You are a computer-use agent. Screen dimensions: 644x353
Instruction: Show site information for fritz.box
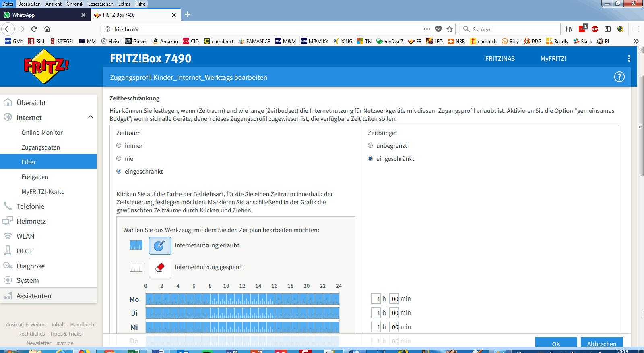tap(107, 29)
